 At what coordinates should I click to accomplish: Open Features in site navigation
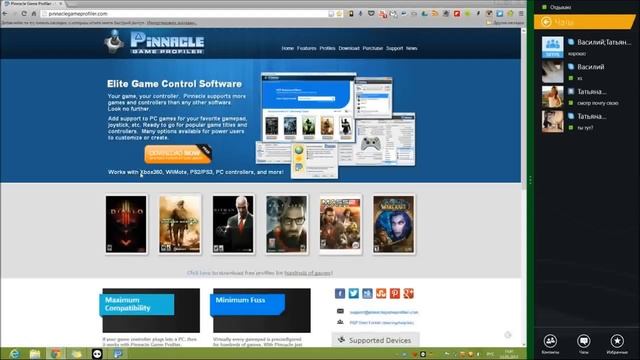click(307, 48)
